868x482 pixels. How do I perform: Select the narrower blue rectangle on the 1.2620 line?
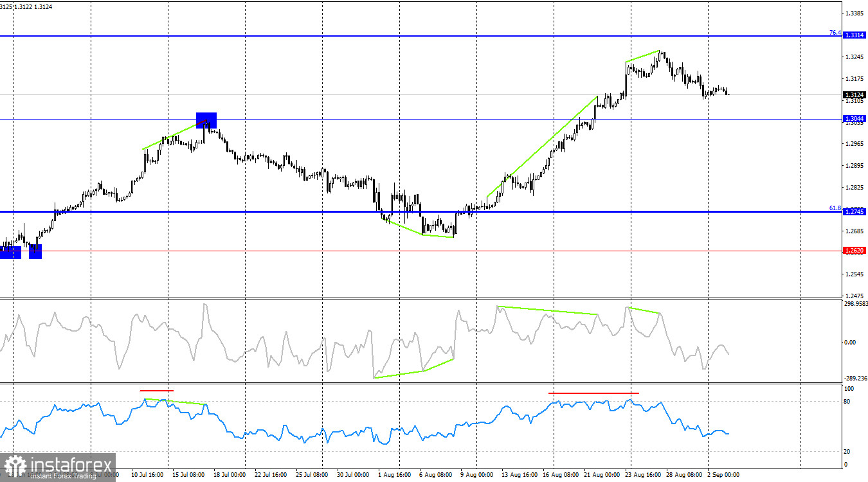pyautogui.click(x=35, y=251)
